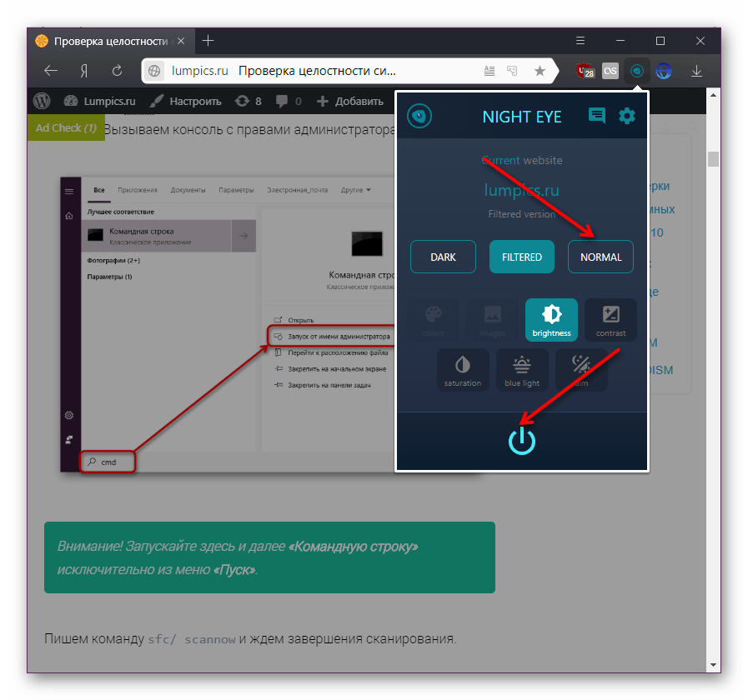Click the Ad Check (1) badge

[66, 127]
